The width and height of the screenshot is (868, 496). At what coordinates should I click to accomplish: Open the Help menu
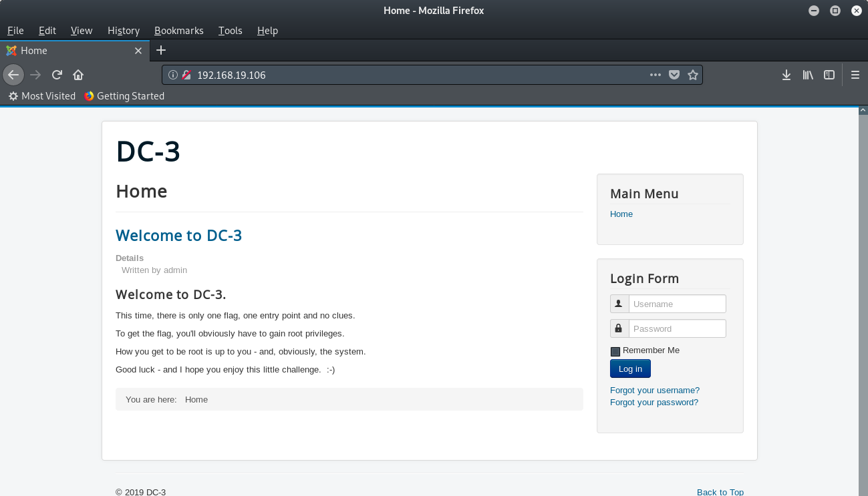267,31
